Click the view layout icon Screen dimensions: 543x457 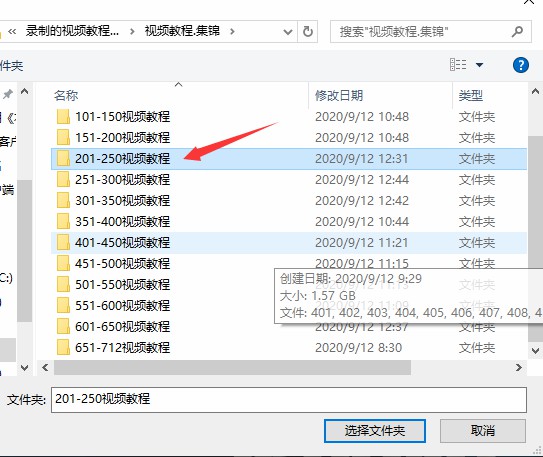click(458, 65)
